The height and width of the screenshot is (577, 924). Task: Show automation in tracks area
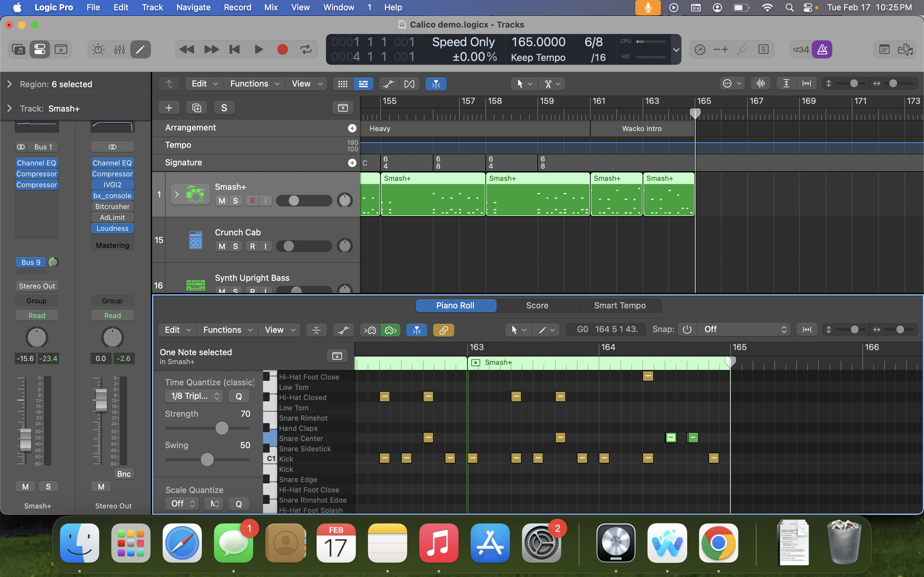389,84
